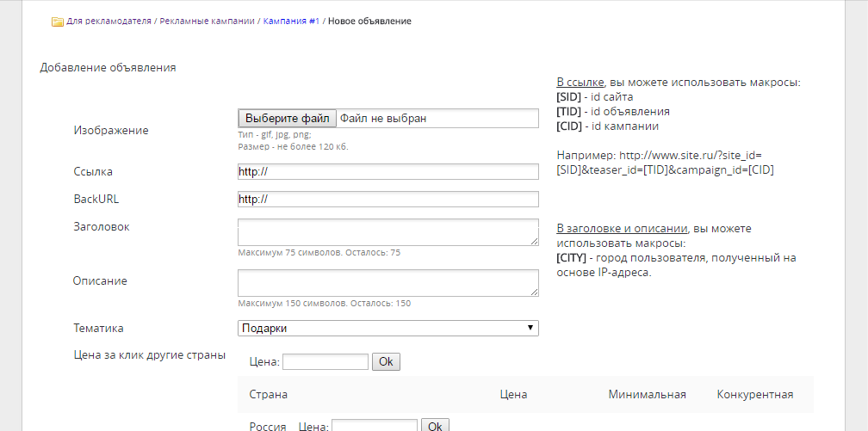Focus the «Заголовок» text area

387,232
